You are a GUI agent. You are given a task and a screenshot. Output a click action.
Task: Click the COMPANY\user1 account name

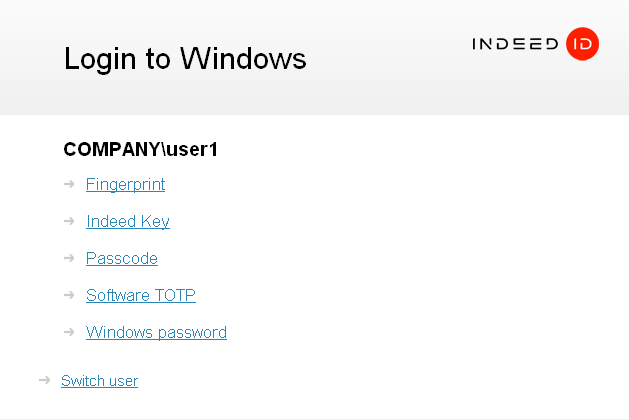pyautogui.click(x=140, y=150)
